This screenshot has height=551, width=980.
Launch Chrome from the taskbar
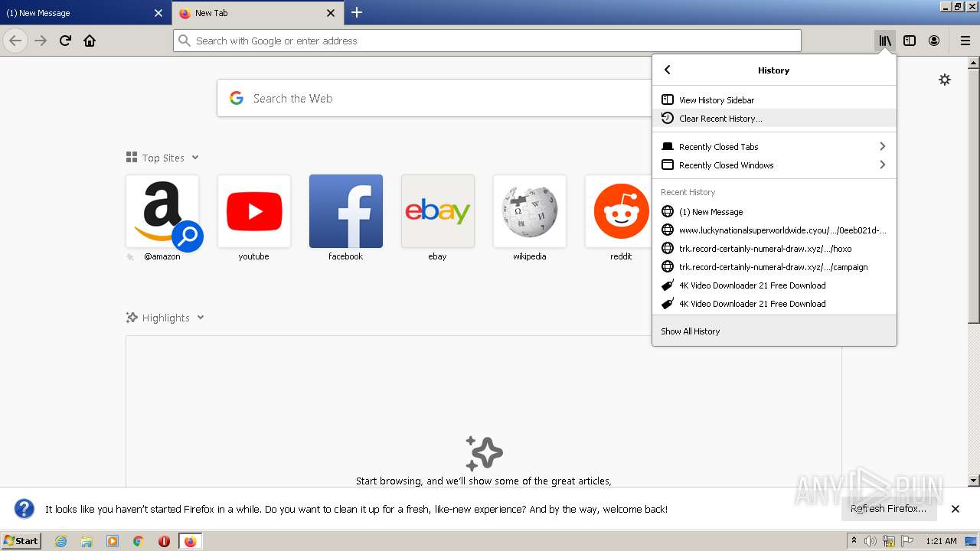click(x=139, y=541)
